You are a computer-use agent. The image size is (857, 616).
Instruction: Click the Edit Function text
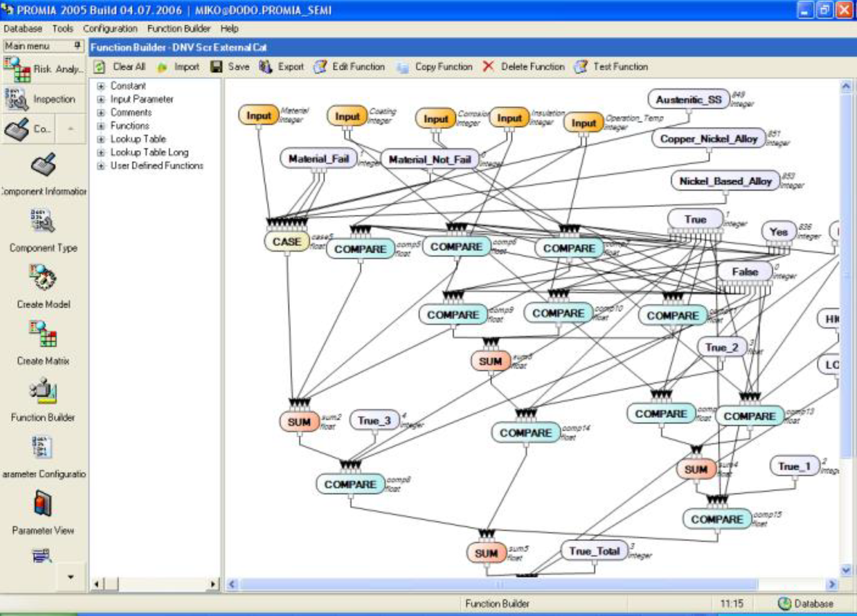pos(358,67)
